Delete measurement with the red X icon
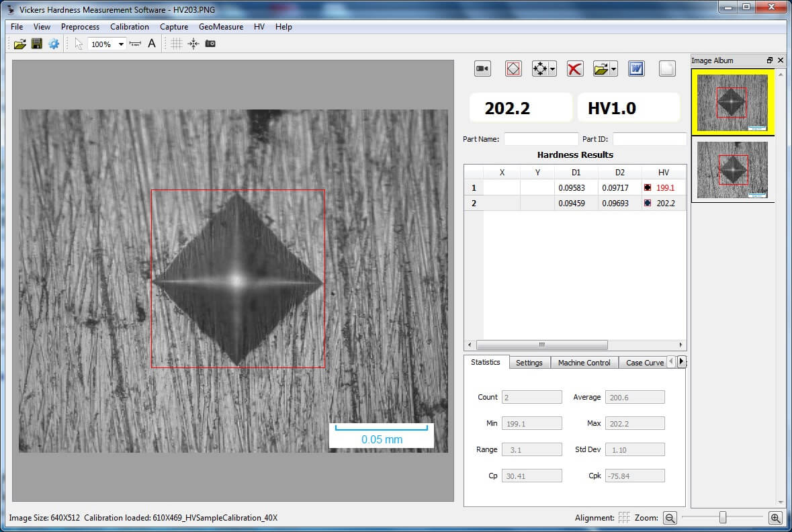The width and height of the screenshot is (792, 532). pos(574,69)
